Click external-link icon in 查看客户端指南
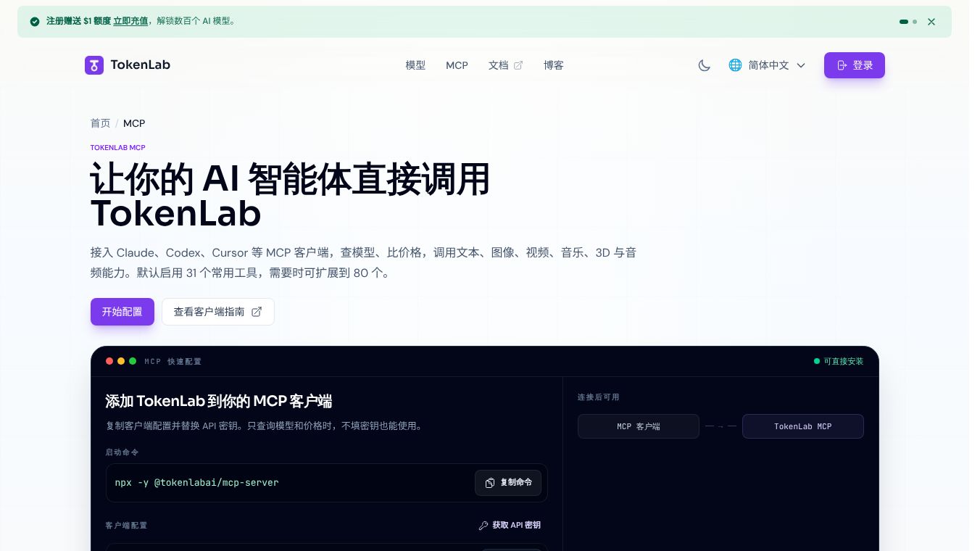Image resolution: width=980 pixels, height=551 pixels. coord(257,312)
